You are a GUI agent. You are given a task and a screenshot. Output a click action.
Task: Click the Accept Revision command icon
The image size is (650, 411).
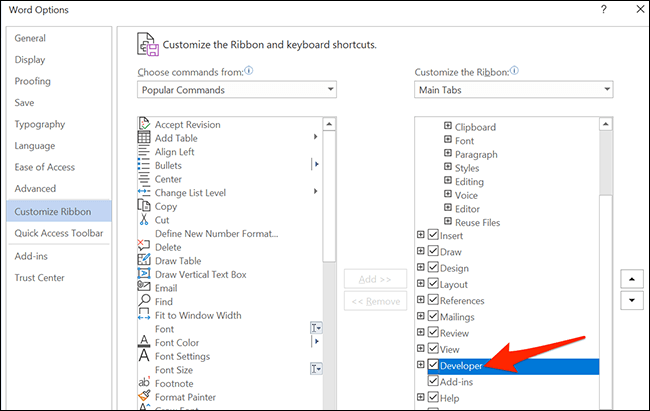(145, 124)
